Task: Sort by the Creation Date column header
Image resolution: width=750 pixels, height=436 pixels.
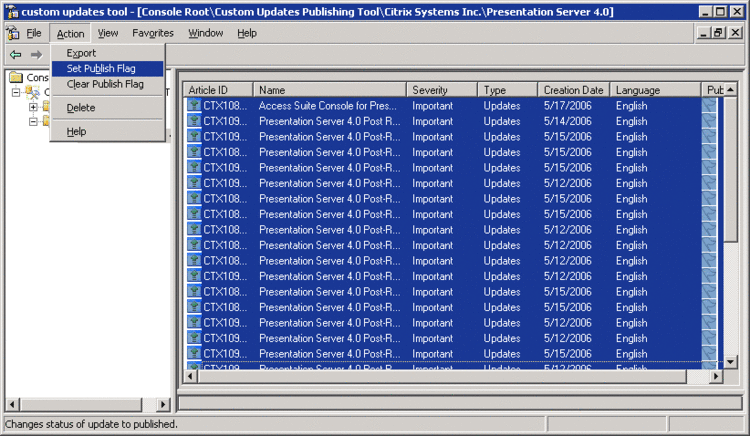Action: [574, 90]
